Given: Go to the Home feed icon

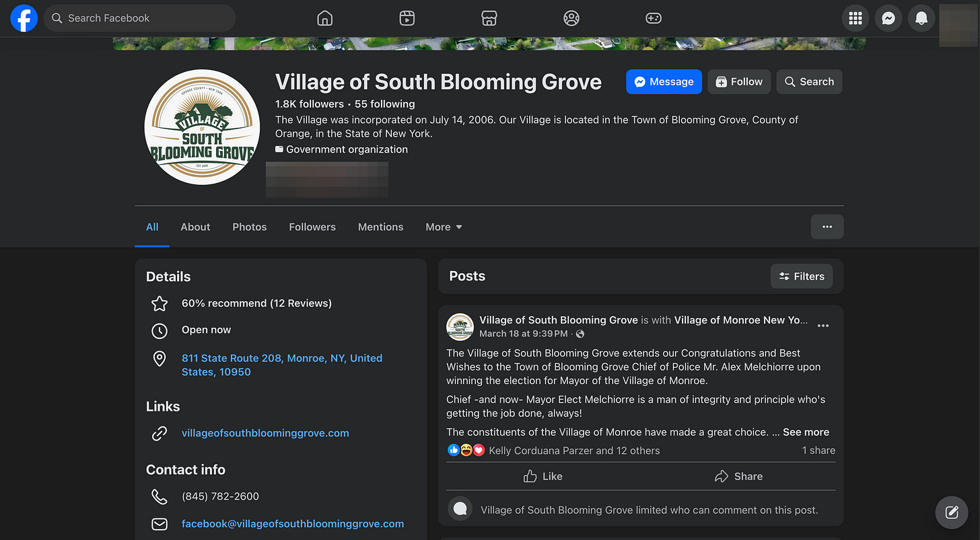Looking at the screenshot, I should [325, 18].
